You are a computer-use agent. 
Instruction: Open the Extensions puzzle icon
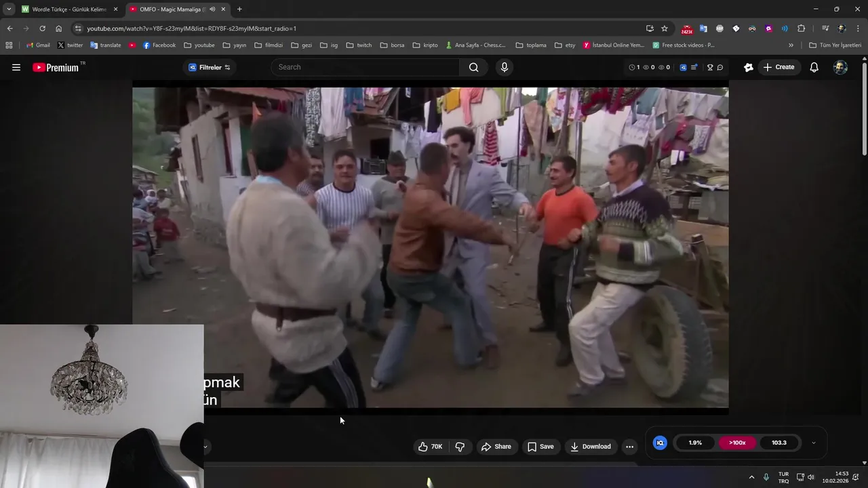pos(801,28)
